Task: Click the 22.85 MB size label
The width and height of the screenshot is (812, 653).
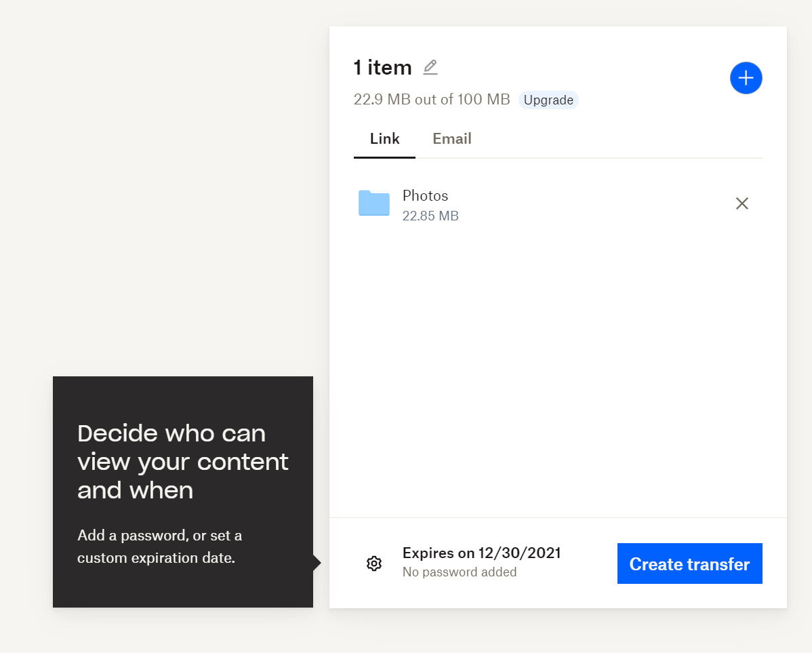Action: point(430,216)
